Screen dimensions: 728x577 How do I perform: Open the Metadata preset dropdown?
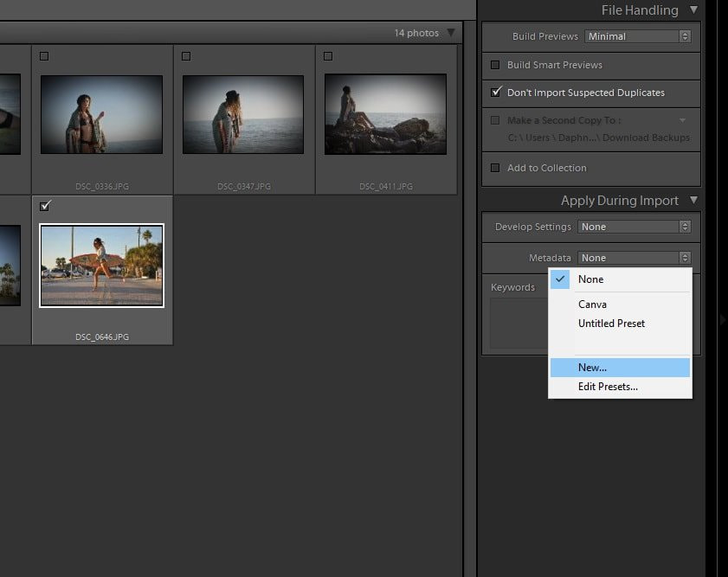click(x=635, y=257)
